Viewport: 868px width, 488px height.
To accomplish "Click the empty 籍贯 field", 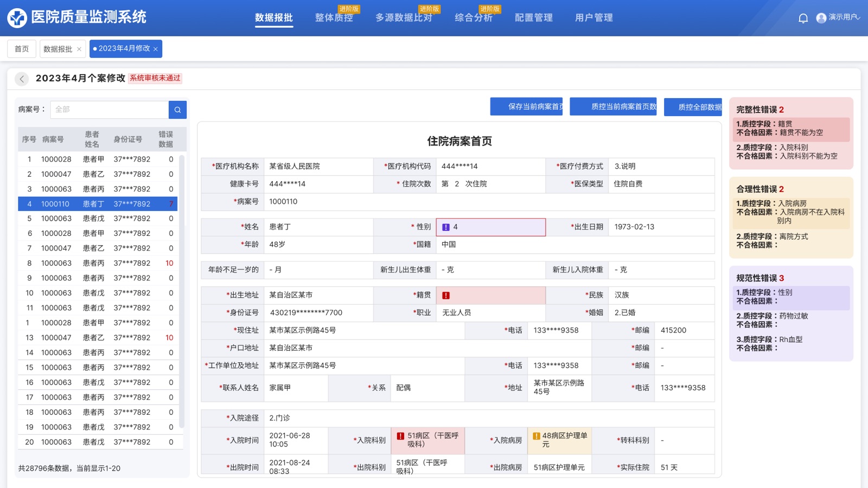I will (491, 296).
